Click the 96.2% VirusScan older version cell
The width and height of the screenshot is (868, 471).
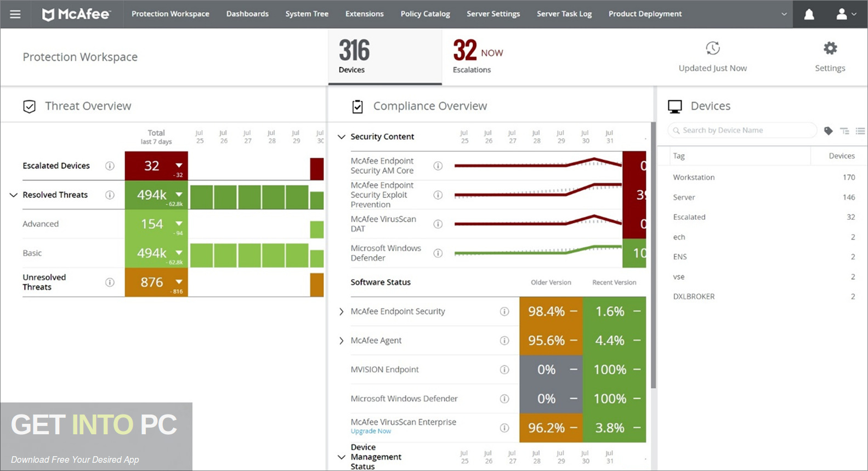click(x=551, y=428)
